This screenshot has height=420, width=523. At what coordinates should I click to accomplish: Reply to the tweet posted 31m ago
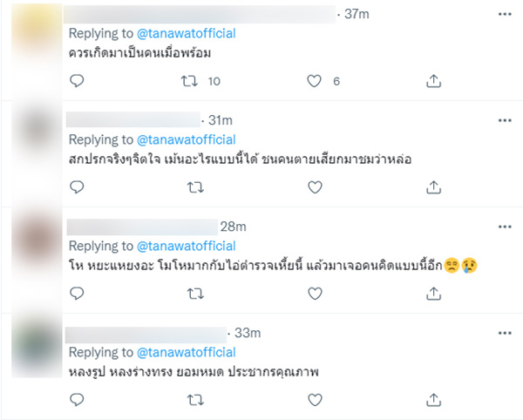coord(77,186)
